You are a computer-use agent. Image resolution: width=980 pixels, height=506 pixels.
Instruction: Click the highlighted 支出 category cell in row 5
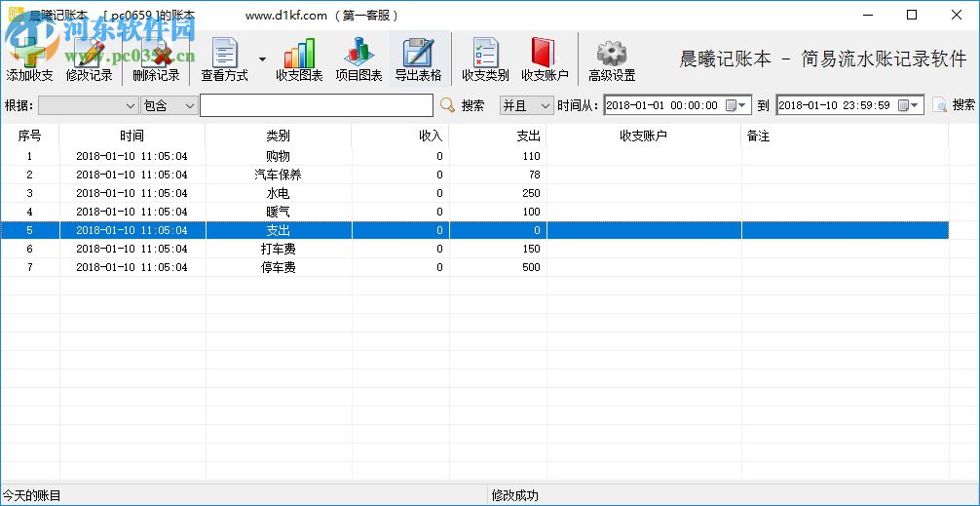(x=279, y=230)
